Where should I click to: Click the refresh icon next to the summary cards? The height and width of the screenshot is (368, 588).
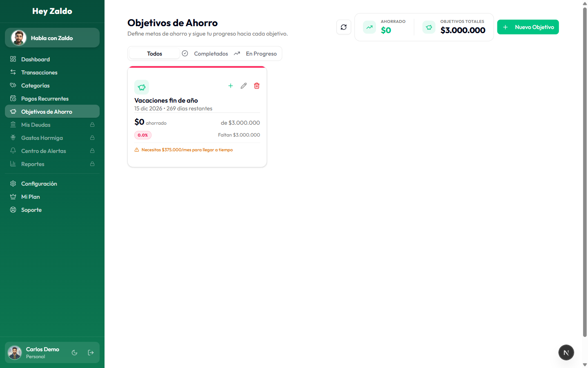[x=343, y=27]
